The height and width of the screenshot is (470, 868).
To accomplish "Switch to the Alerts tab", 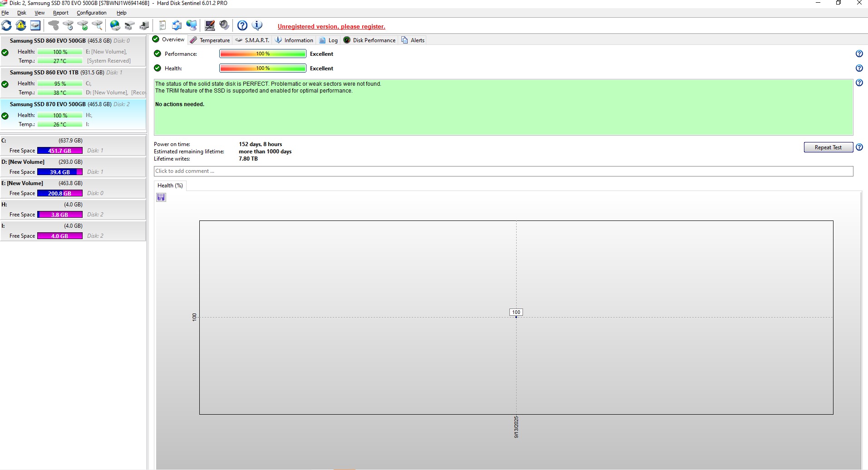I will (x=413, y=40).
